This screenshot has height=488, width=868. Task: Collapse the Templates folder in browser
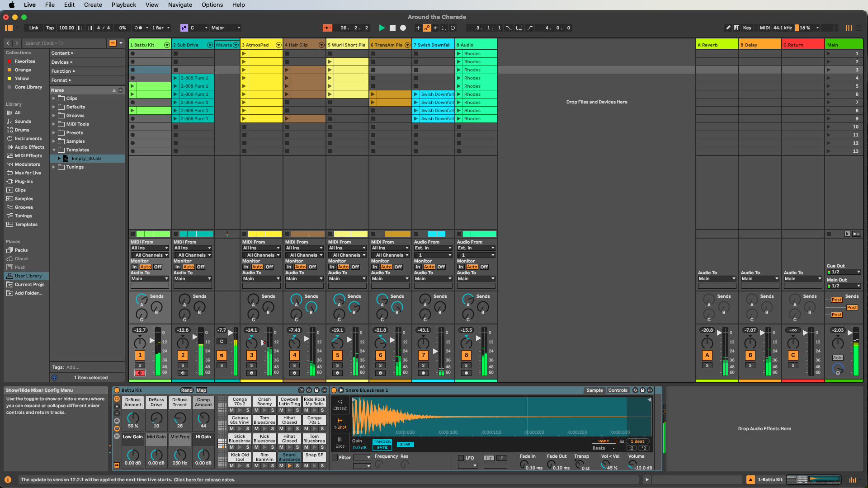pos(54,150)
